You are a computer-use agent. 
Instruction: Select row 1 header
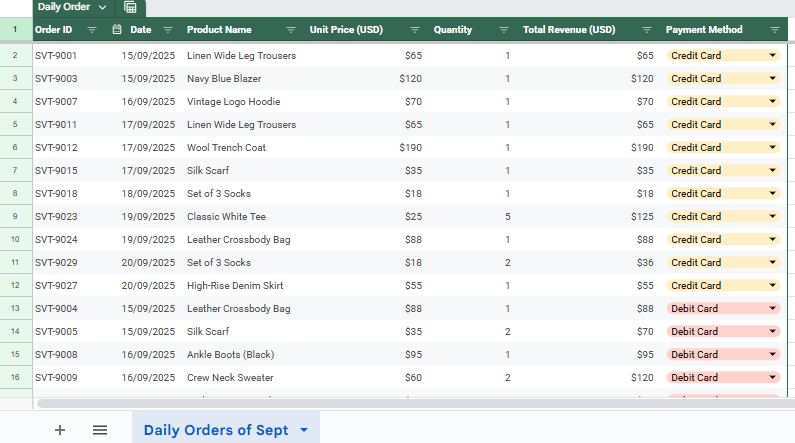click(15, 29)
